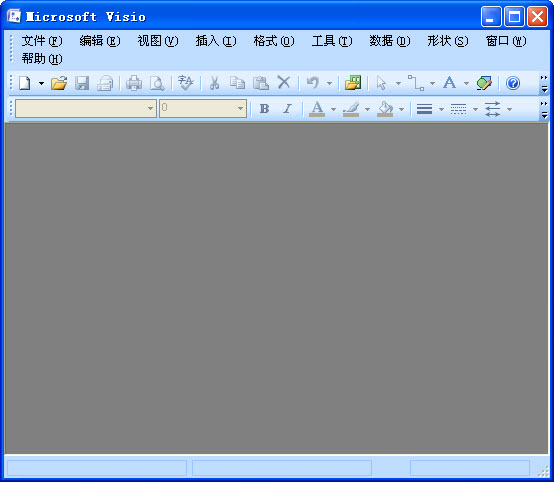554x482 pixels.
Task: Open the Connector tool dropdown arrow
Action: tap(432, 84)
